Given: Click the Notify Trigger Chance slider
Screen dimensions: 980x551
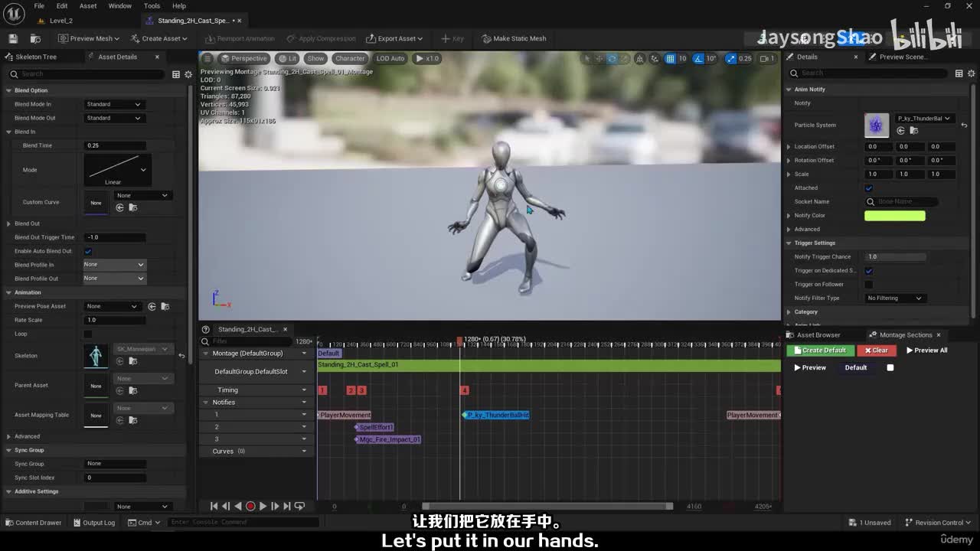Looking at the screenshot, I should (895, 256).
